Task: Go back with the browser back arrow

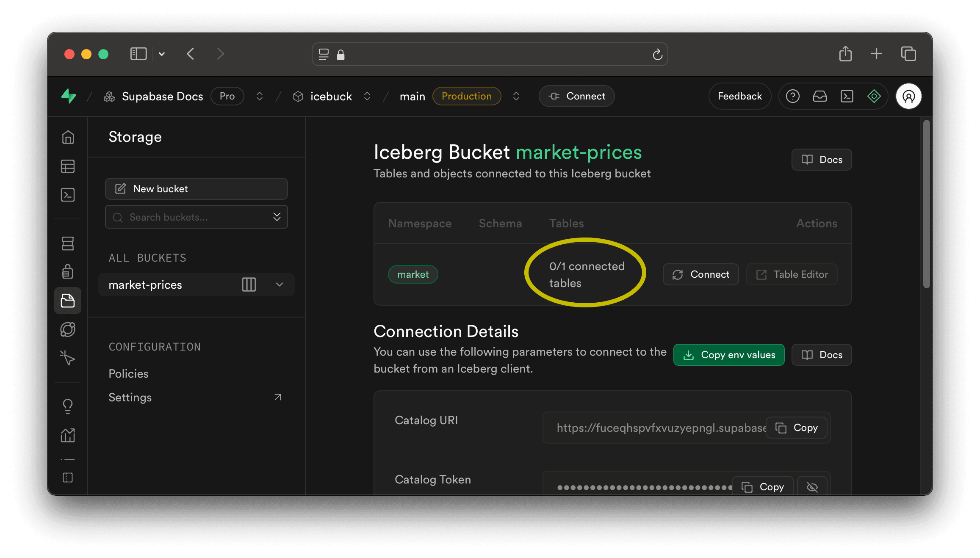Action: [191, 54]
